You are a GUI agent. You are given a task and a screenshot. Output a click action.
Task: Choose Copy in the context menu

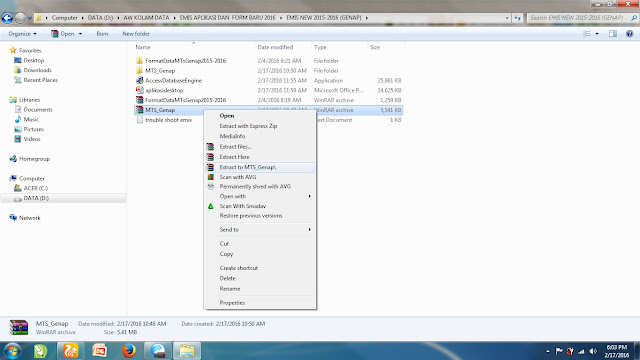pos(226,254)
